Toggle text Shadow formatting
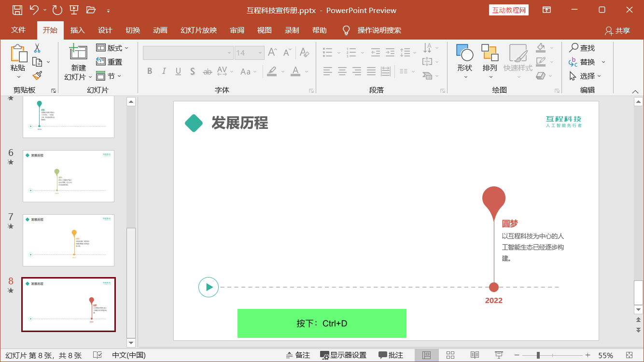The image size is (644, 362). click(192, 71)
